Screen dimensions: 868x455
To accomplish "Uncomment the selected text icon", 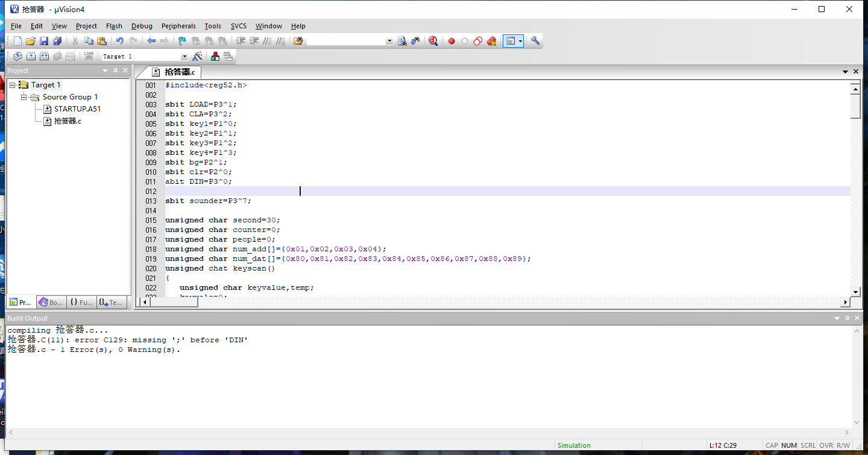I will tap(280, 41).
